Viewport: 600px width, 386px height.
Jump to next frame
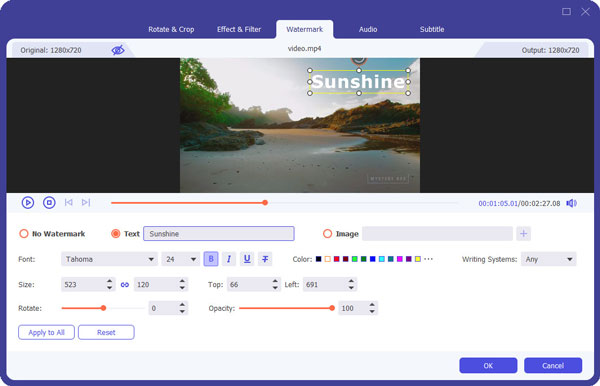point(86,202)
